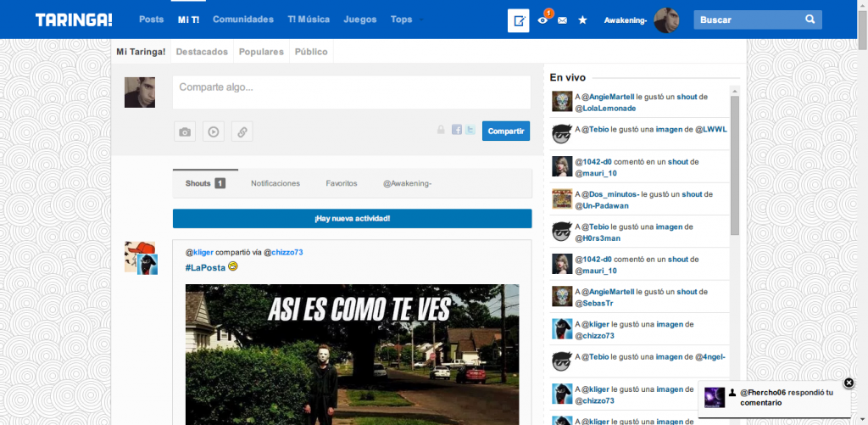Screen dimensions: 868x425
Task: Click sunglasses avatar in @LWWL activity row
Action: click(562, 134)
